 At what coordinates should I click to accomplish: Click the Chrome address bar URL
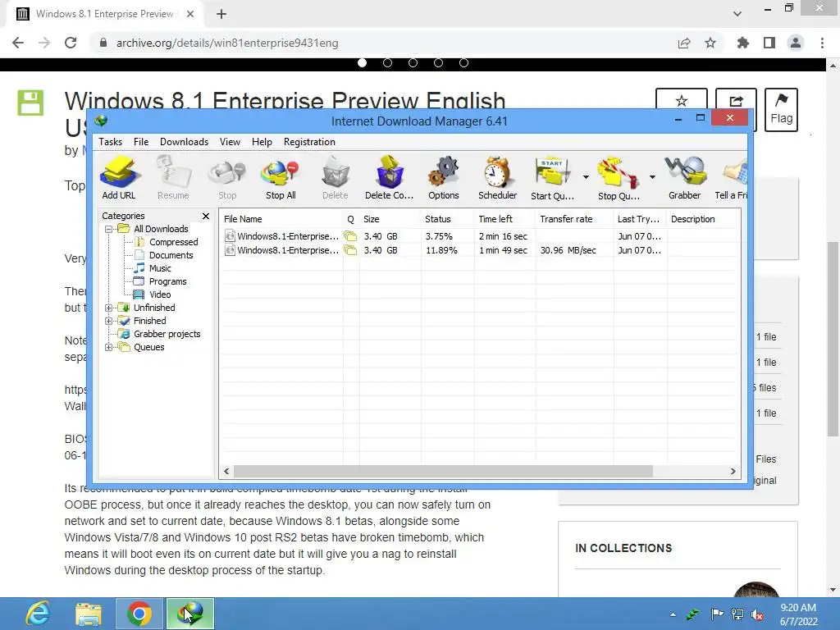[x=227, y=43]
